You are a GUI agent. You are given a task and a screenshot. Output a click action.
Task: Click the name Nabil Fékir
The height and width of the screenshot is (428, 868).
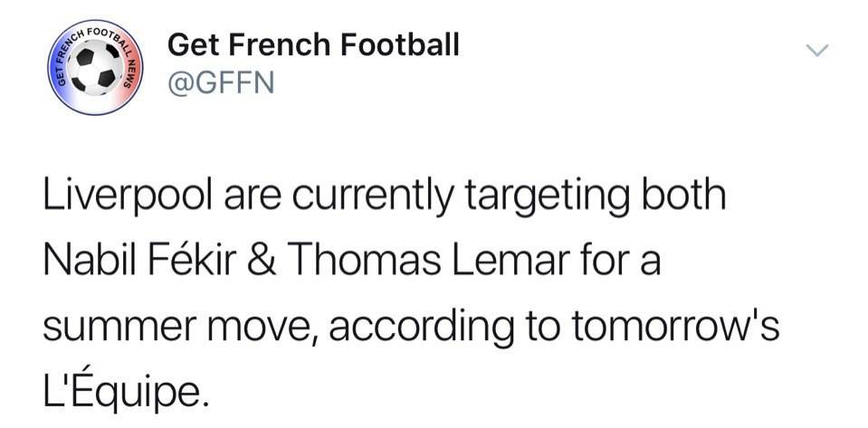134,262
